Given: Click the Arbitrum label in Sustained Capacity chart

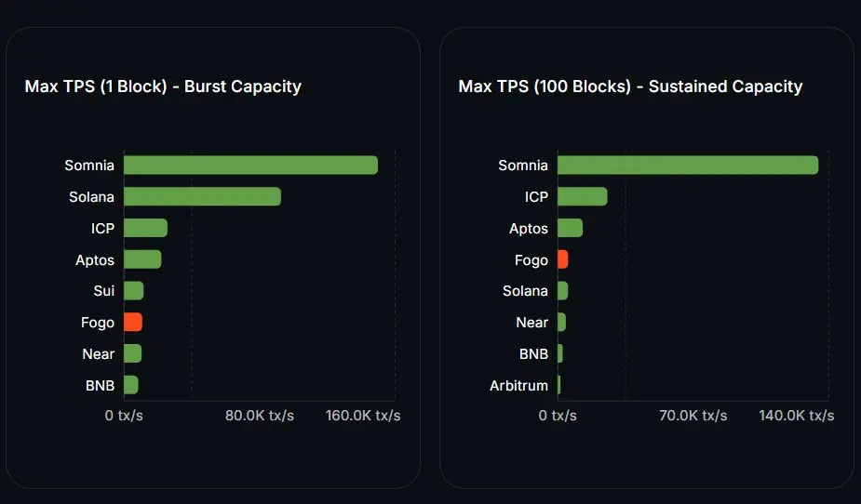Looking at the screenshot, I should [x=518, y=385].
